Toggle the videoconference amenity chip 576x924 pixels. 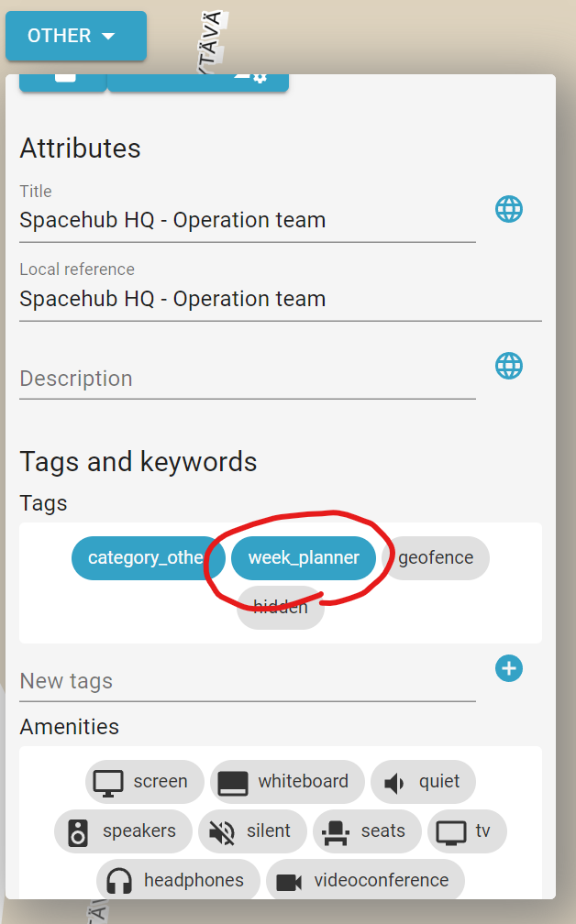click(x=366, y=880)
